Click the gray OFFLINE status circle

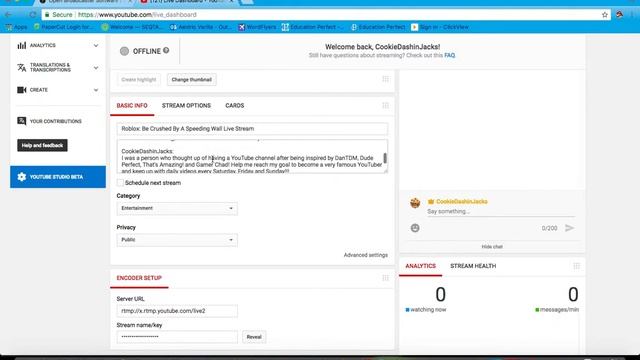[x=124, y=51]
